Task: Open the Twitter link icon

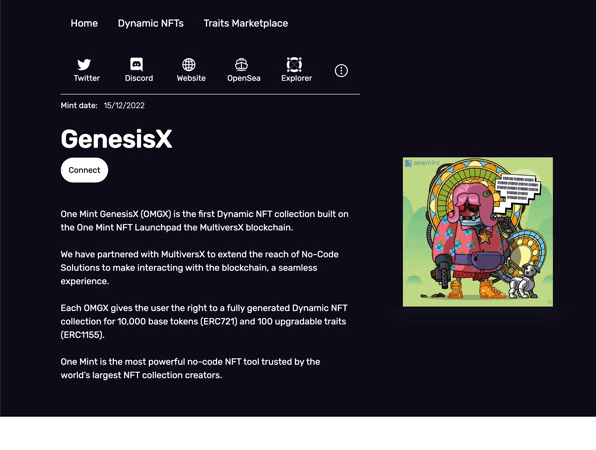Action: click(84, 64)
